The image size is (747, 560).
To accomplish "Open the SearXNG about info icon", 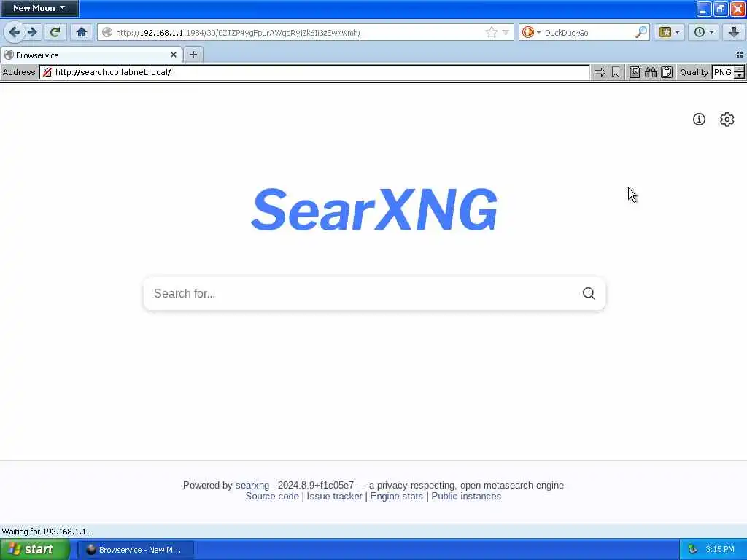I will pos(699,119).
